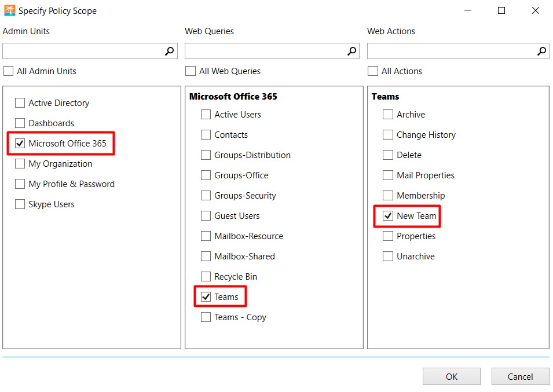Image resolution: width=553 pixels, height=392 pixels.
Task: Click the Web Queries column label
Action: 209,31
